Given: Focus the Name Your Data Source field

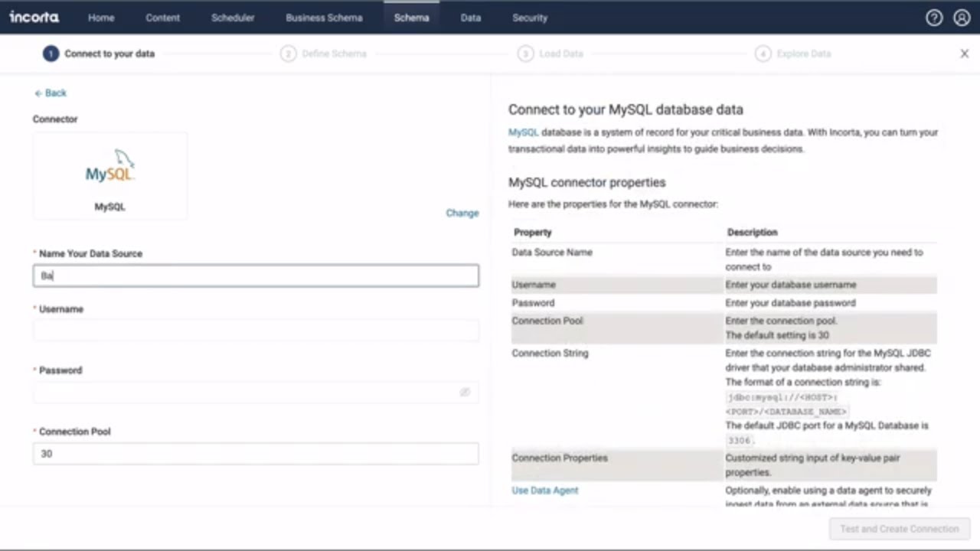Looking at the screenshot, I should (256, 275).
